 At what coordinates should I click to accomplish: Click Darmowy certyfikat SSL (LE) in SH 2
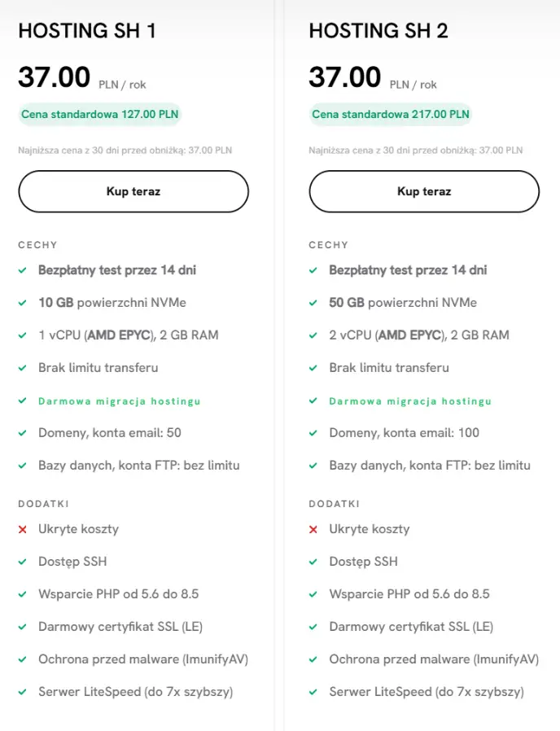click(411, 627)
